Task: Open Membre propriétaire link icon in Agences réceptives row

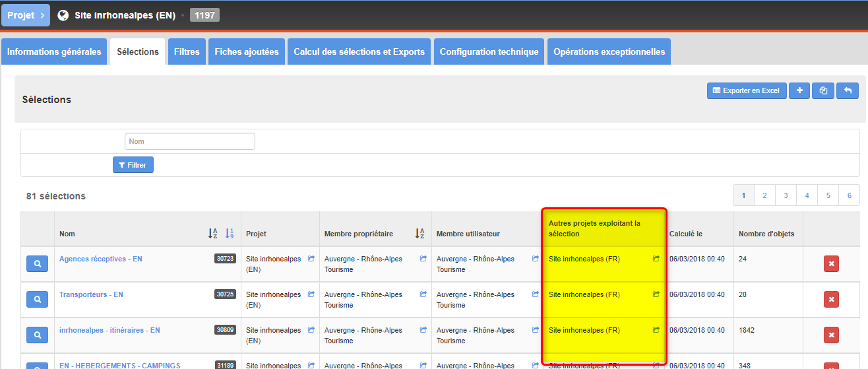Action: pos(423,259)
